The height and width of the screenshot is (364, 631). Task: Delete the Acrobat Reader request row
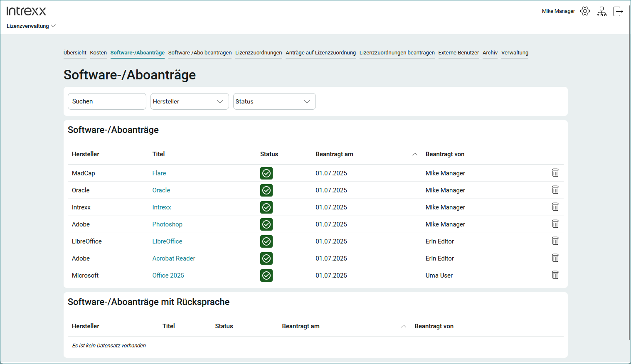coord(555,258)
